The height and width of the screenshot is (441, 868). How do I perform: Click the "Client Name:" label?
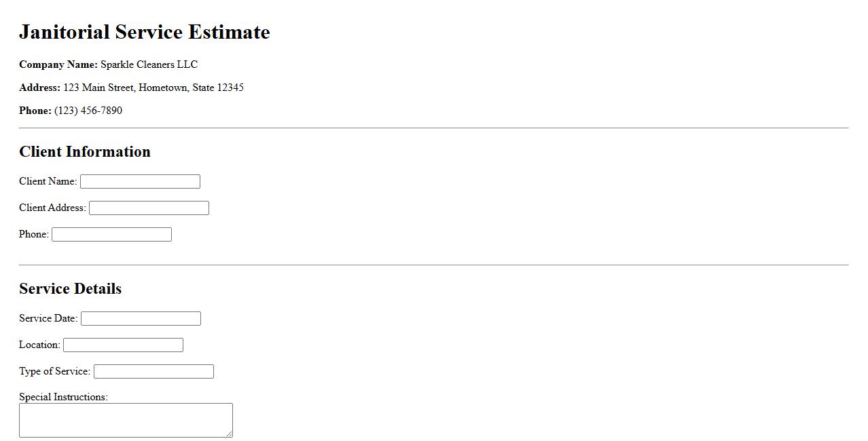tap(48, 181)
